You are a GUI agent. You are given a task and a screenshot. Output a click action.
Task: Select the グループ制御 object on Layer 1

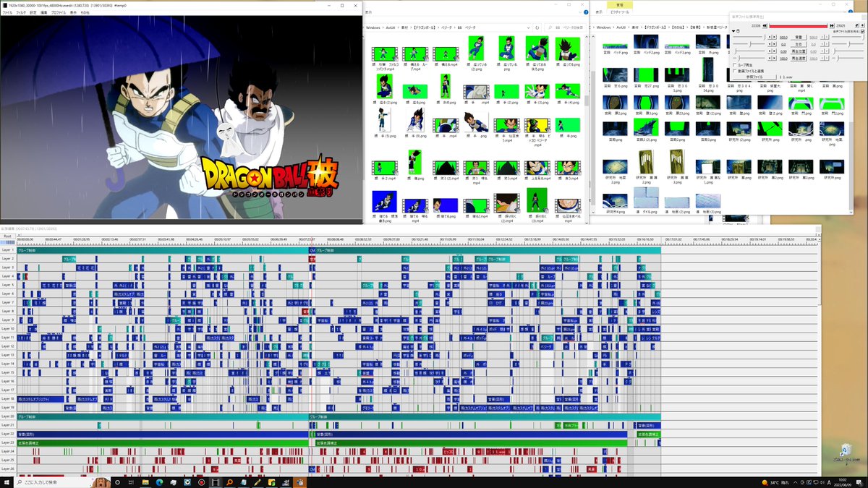point(162,250)
